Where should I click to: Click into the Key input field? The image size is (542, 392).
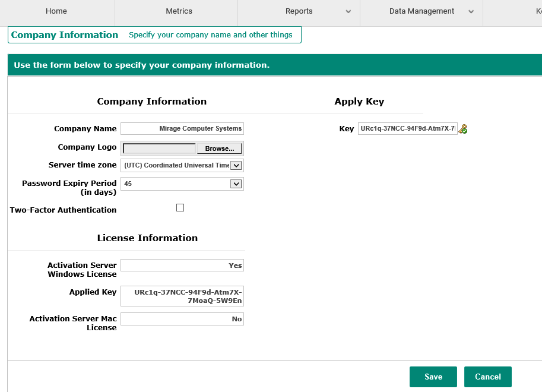[407, 129]
